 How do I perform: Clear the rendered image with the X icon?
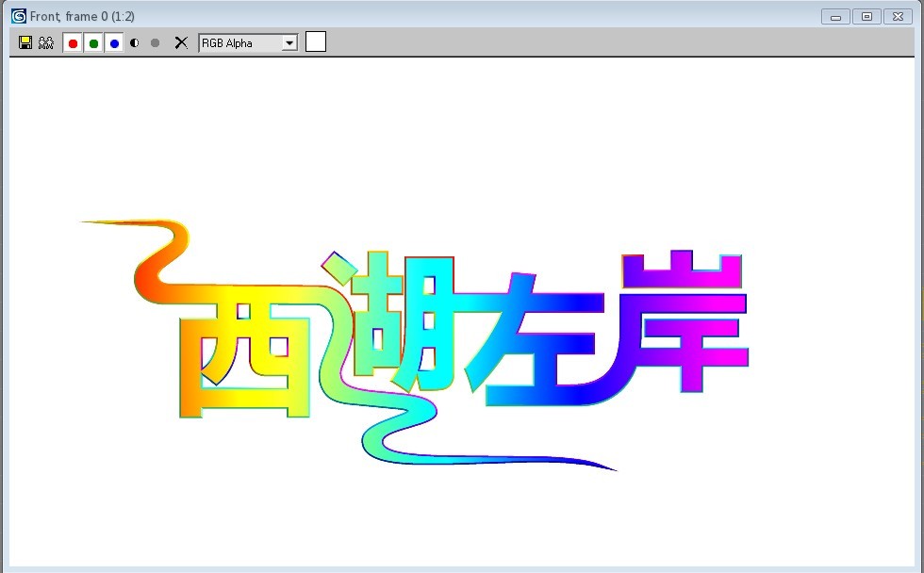(181, 42)
